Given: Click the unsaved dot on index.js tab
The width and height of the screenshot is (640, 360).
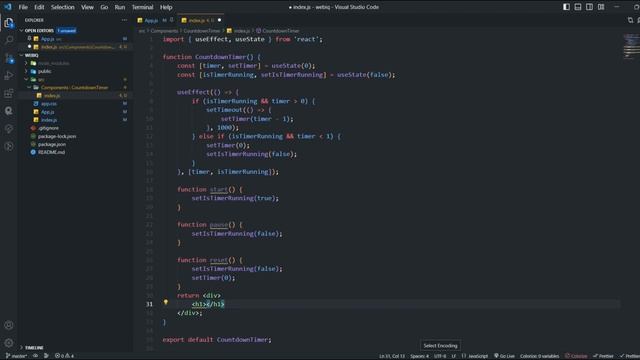Looking at the screenshot, I should 220,20.
